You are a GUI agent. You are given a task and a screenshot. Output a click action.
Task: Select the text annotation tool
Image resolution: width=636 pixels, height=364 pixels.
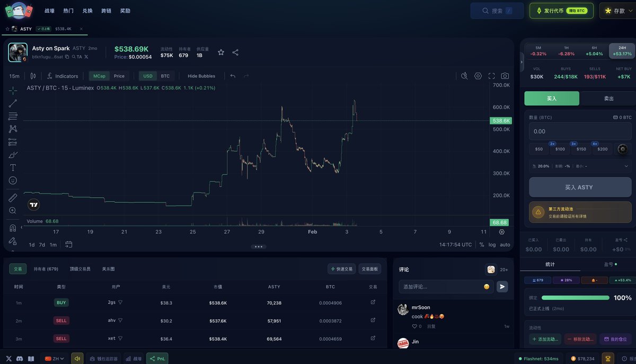[13, 167]
